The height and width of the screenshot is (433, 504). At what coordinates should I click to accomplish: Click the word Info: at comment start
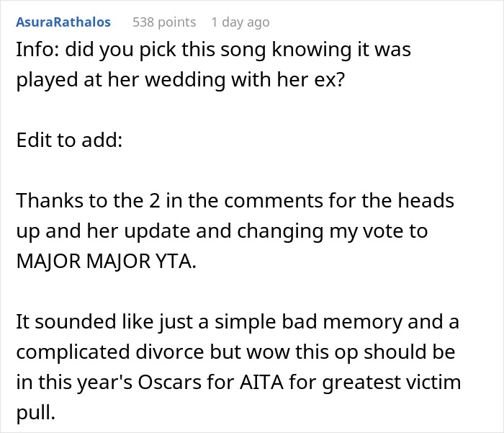(x=37, y=50)
